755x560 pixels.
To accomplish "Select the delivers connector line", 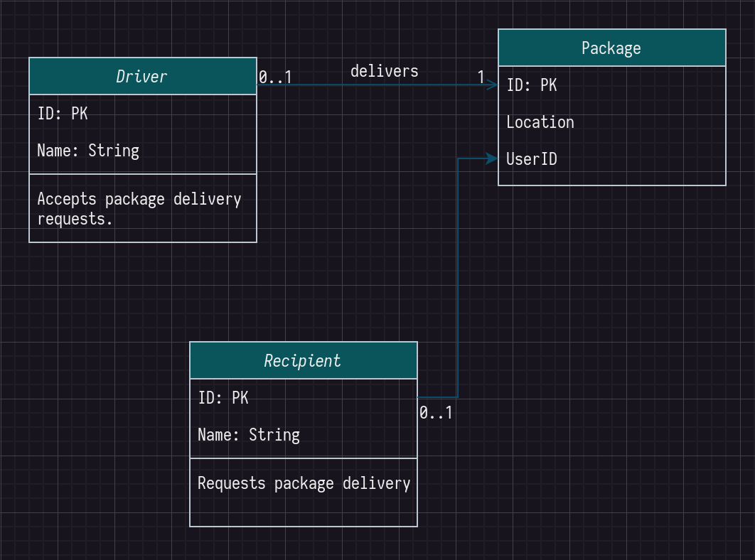I will (x=375, y=85).
